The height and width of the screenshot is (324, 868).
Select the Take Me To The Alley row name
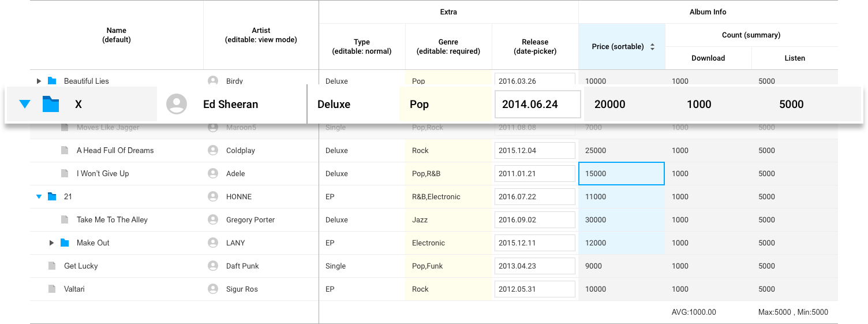[112, 220]
